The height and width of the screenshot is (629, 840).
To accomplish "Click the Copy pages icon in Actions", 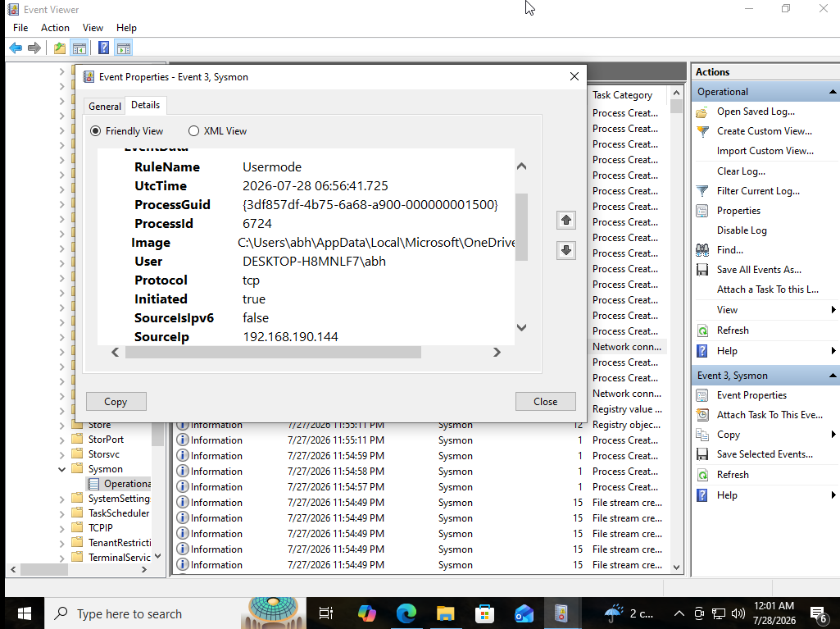I will 702,435.
